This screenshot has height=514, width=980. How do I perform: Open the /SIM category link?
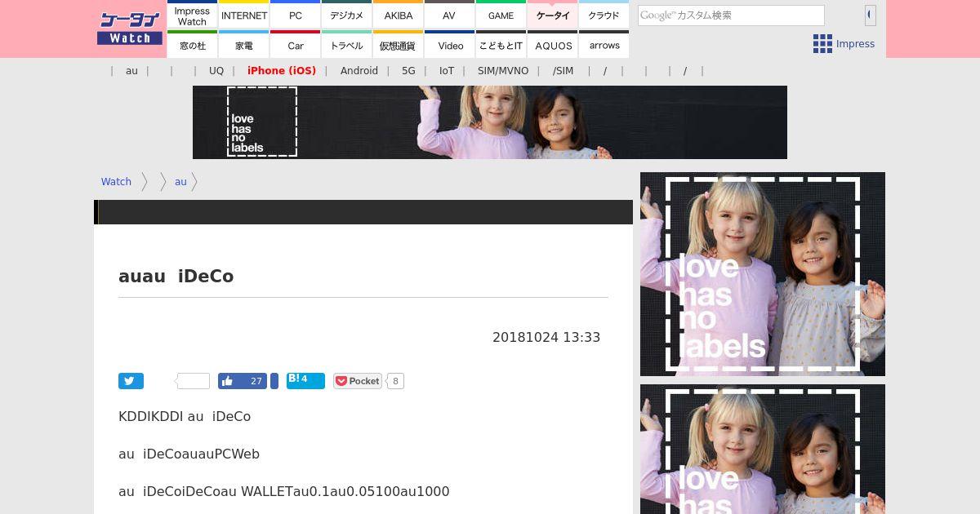pos(563,71)
